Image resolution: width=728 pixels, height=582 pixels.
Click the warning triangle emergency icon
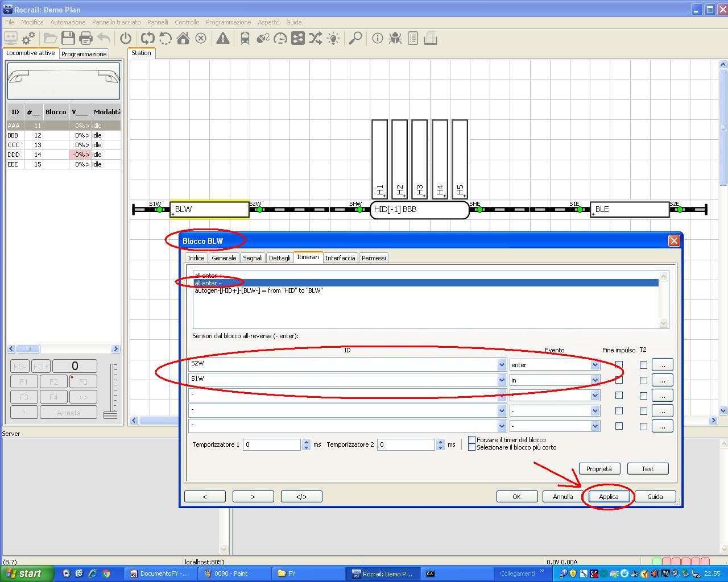coord(223,38)
